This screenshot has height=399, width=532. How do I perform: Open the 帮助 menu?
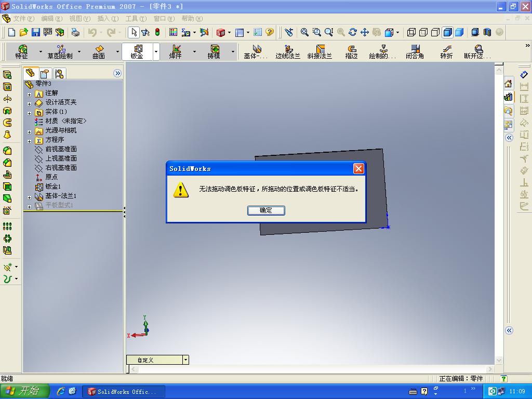(x=192, y=19)
